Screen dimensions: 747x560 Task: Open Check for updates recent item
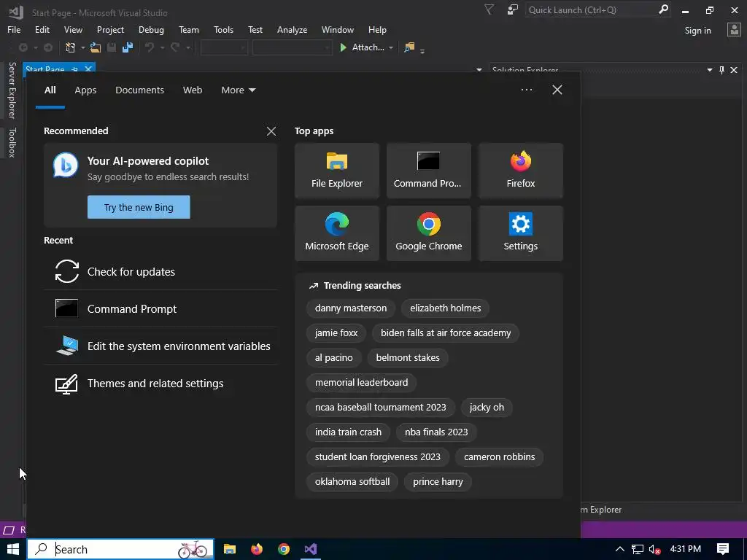click(x=160, y=271)
